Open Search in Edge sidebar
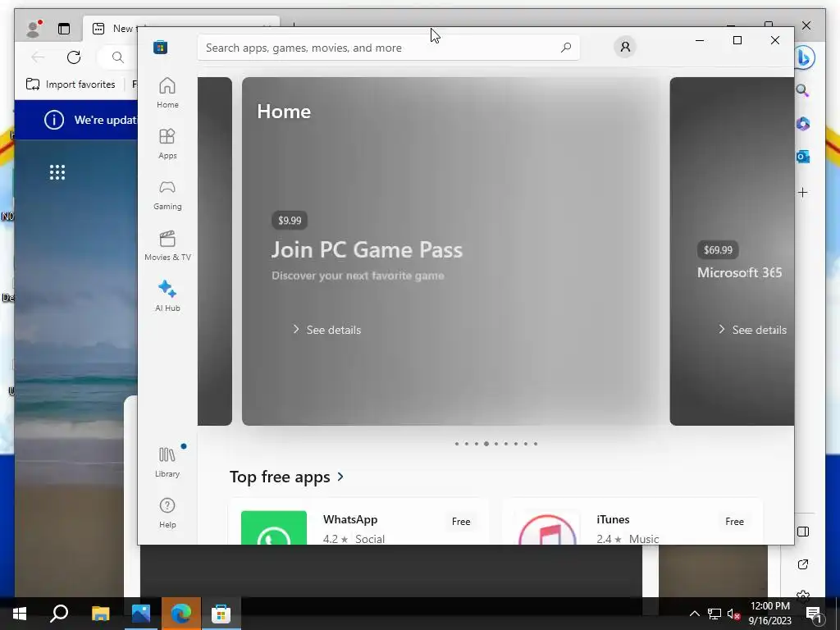The height and width of the screenshot is (630, 840). point(802,90)
